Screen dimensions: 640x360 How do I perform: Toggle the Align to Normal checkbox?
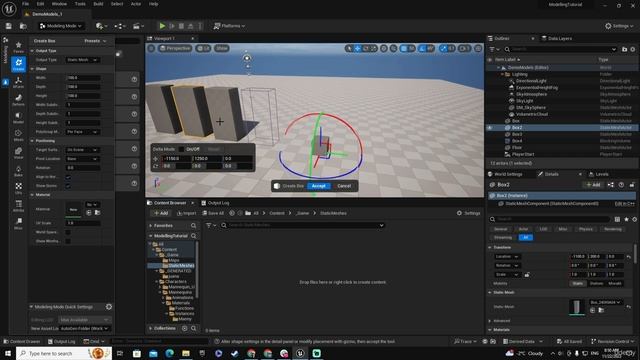click(68, 177)
